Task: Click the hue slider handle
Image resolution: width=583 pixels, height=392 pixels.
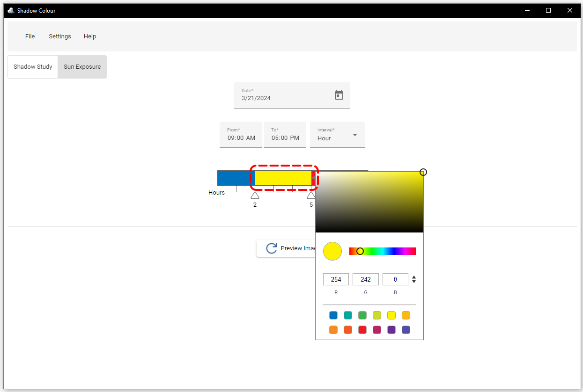Action: 360,251
